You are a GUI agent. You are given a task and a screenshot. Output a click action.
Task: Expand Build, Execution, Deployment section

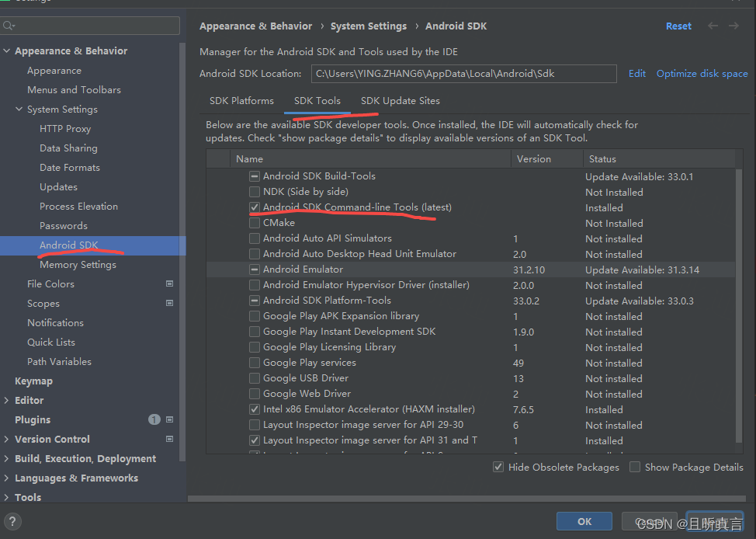pyautogui.click(x=7, y=458)
